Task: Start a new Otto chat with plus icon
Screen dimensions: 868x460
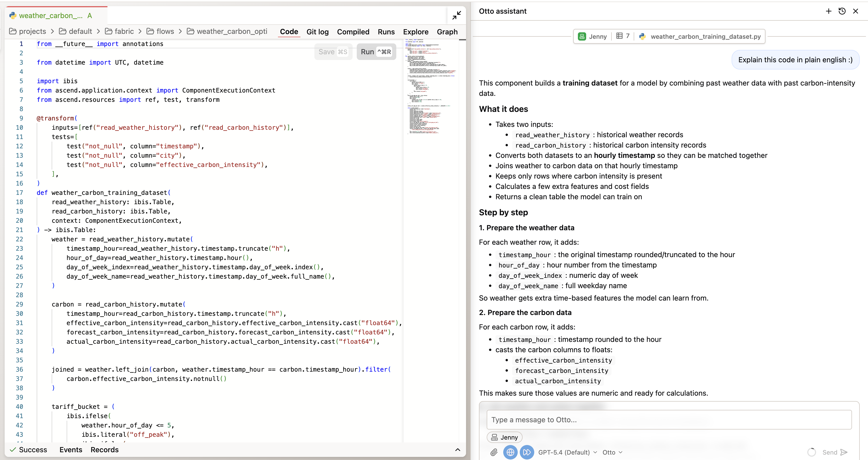Action: pos(828,11)
